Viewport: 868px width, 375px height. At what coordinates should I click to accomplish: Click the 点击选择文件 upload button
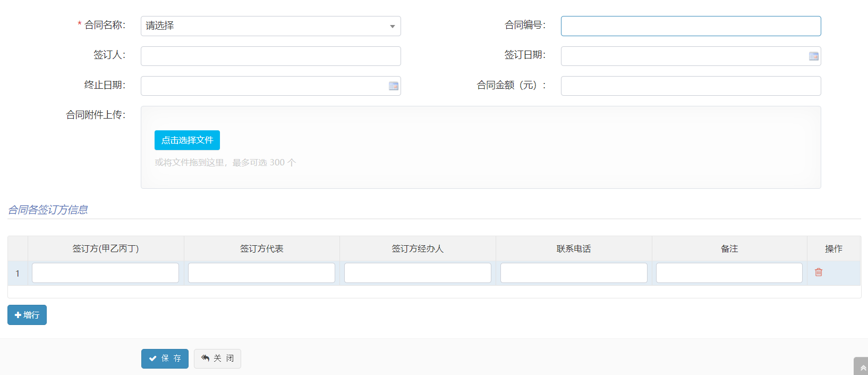pos(187,140)
